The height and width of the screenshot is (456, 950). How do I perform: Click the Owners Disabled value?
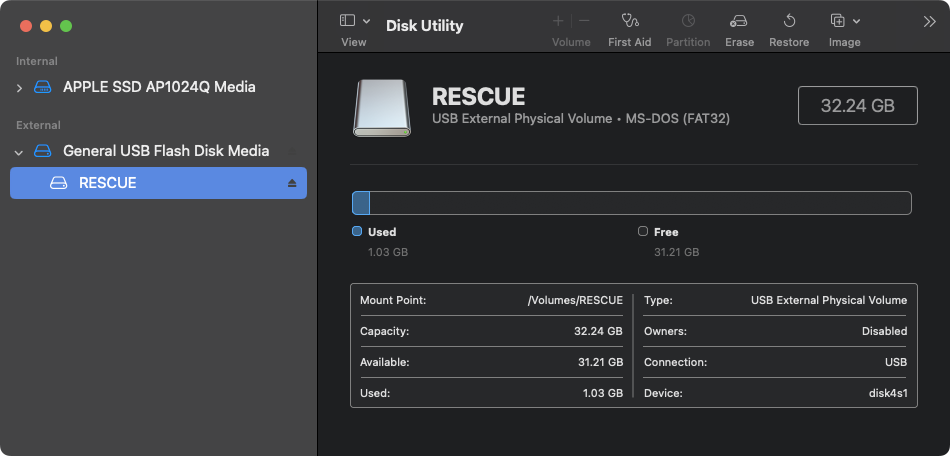885,331
